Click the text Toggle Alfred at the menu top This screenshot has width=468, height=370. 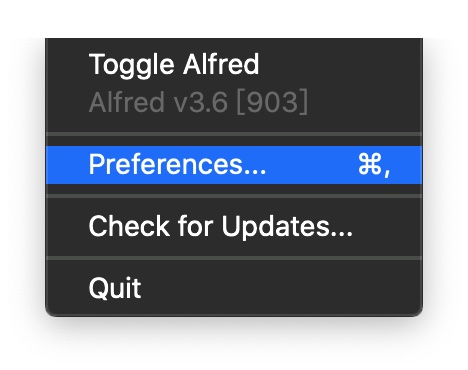[x=174, y=65]
